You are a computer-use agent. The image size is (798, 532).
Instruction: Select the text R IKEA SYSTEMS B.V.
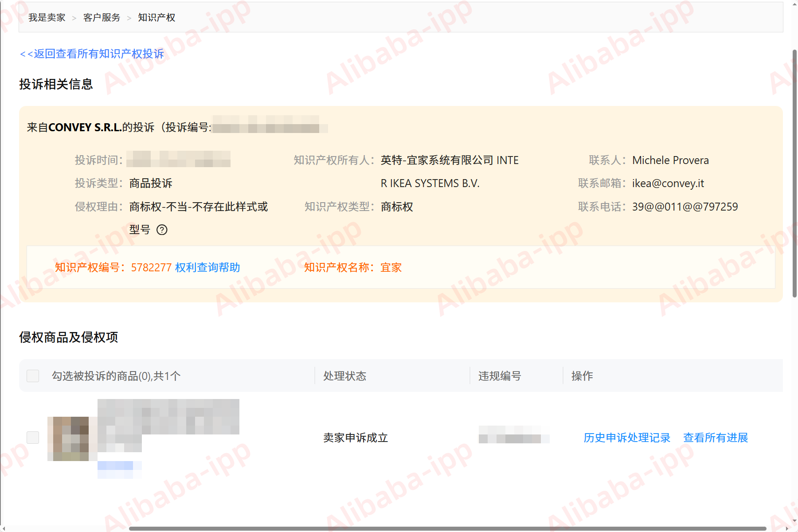click(430, 183)
